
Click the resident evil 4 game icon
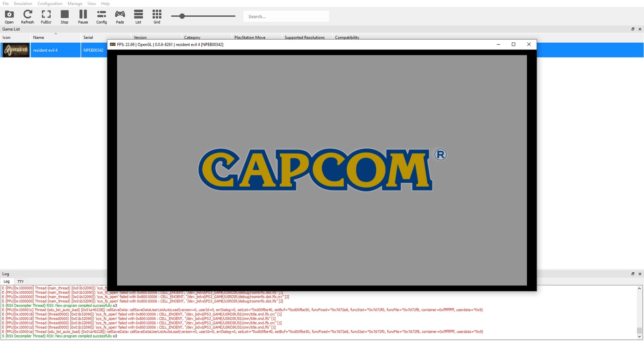pos(16,50)
